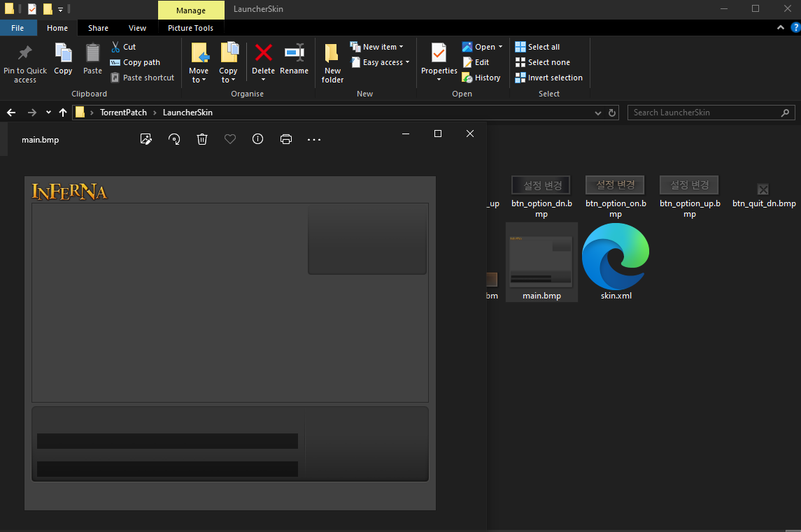Click the Pin to Quick access icon

pos(24,52)
